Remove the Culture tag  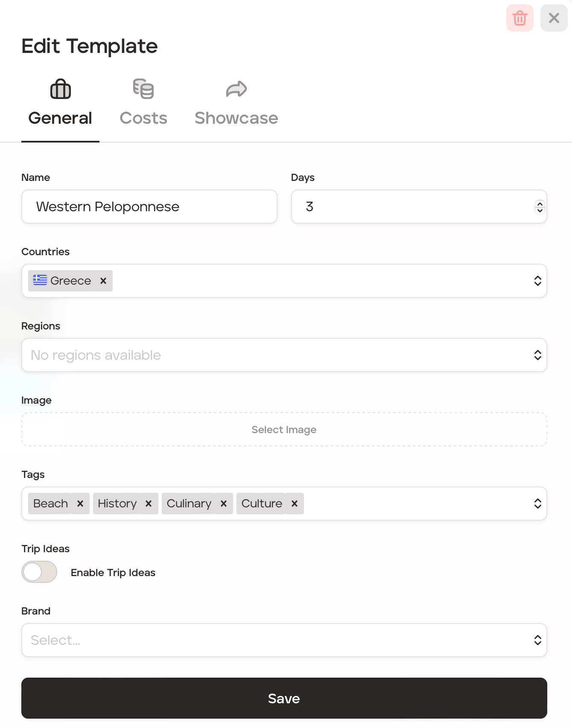click(x=295, y=504)
